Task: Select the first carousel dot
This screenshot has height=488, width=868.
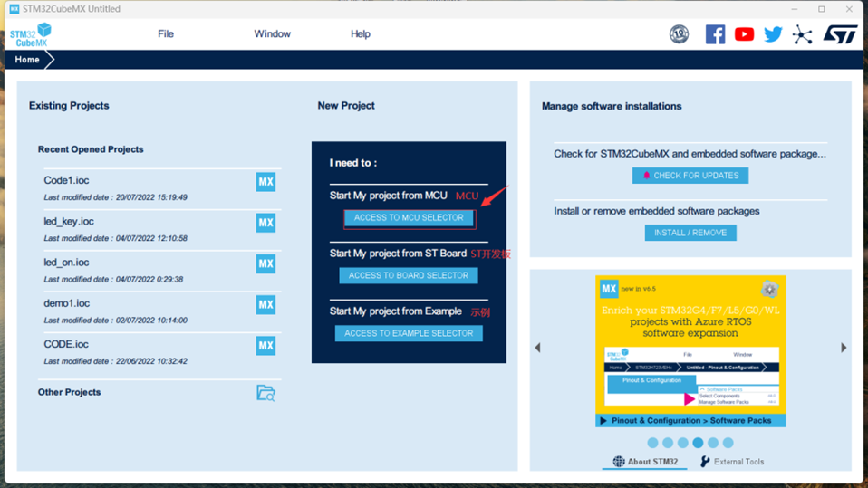Action: click(x=652, y=443)
